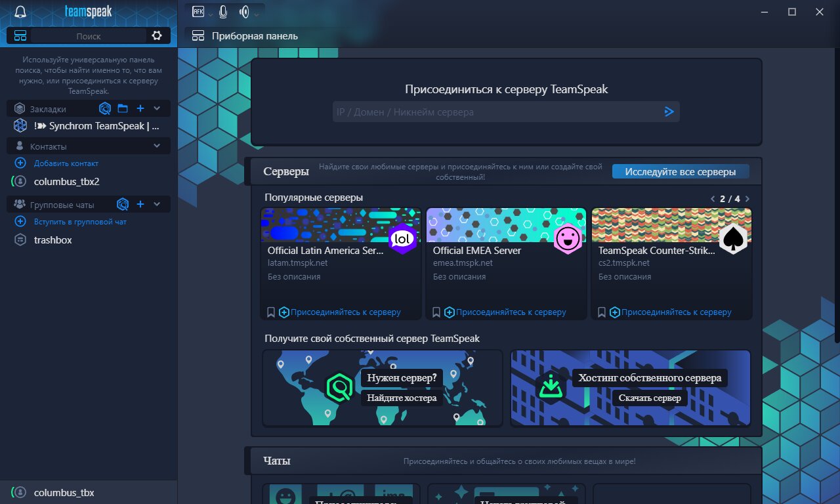Click Исследуйте все серверы button
The width and height of the screenshot is (840, 504).
(x=681, y=172)
